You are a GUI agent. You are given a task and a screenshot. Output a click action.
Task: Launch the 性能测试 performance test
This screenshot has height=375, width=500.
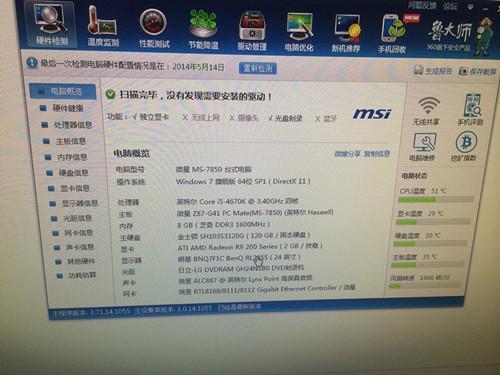pyautogui.click(x=154, y=28)
